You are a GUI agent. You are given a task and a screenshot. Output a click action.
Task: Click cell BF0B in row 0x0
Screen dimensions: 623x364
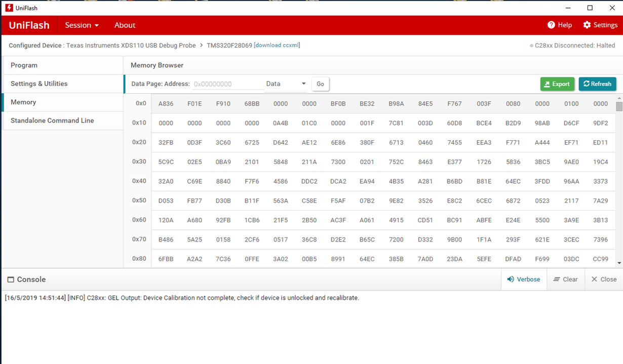coord(338,104)
